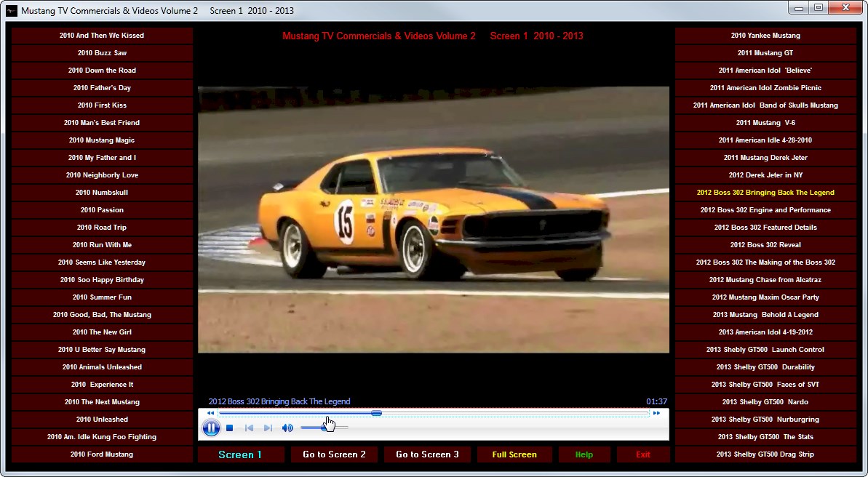868x477 pixels.
Task: Play 2010 Mustang Magic
Action: (x=102, y=140)
